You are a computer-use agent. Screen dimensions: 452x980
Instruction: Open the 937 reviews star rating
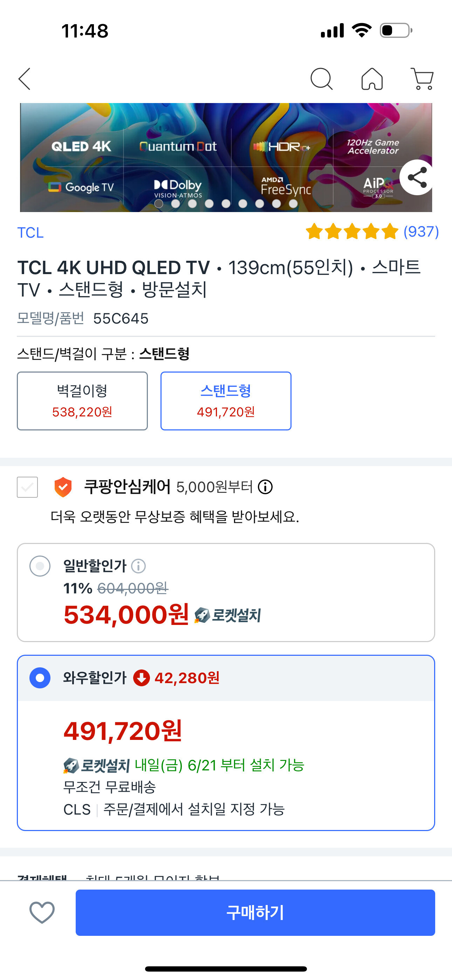tap(372, 231)
